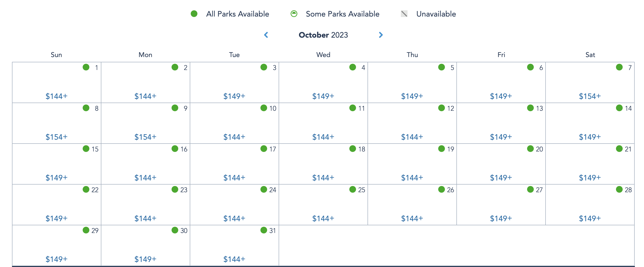644x267 pixels.
Task: Click the green dot on October 18
Action: click(352, 149)
